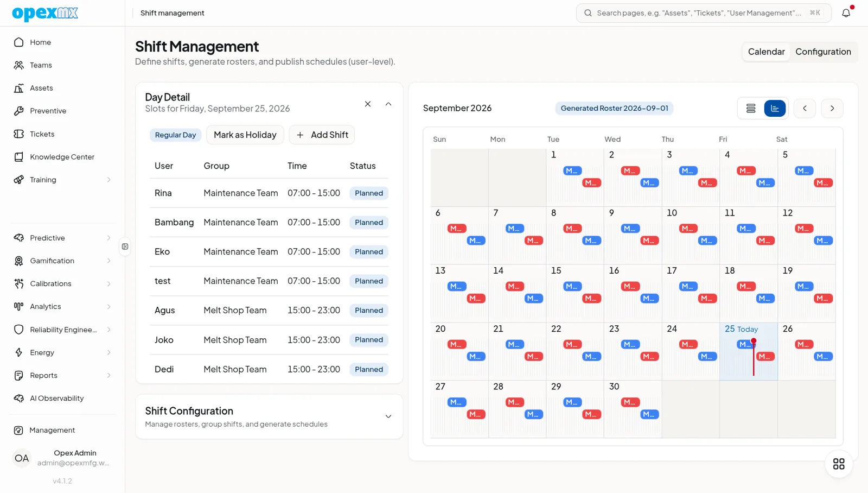
Task: Open the Opex Admin user profile
Action: coord(62,458)
